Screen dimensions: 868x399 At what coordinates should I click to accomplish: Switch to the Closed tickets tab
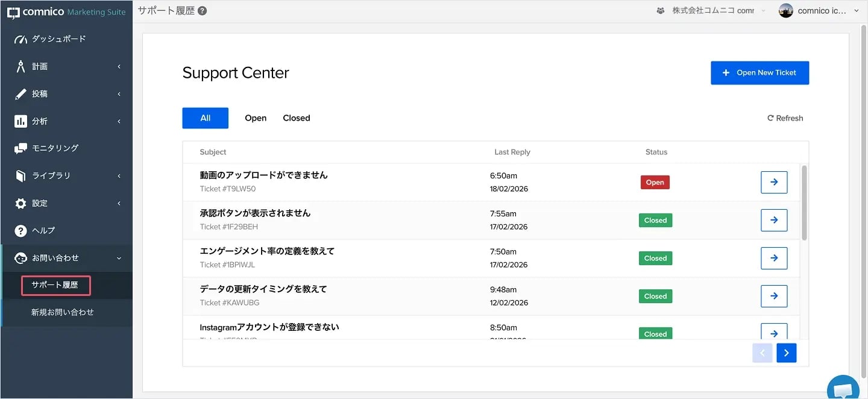(x=297, y=118)
